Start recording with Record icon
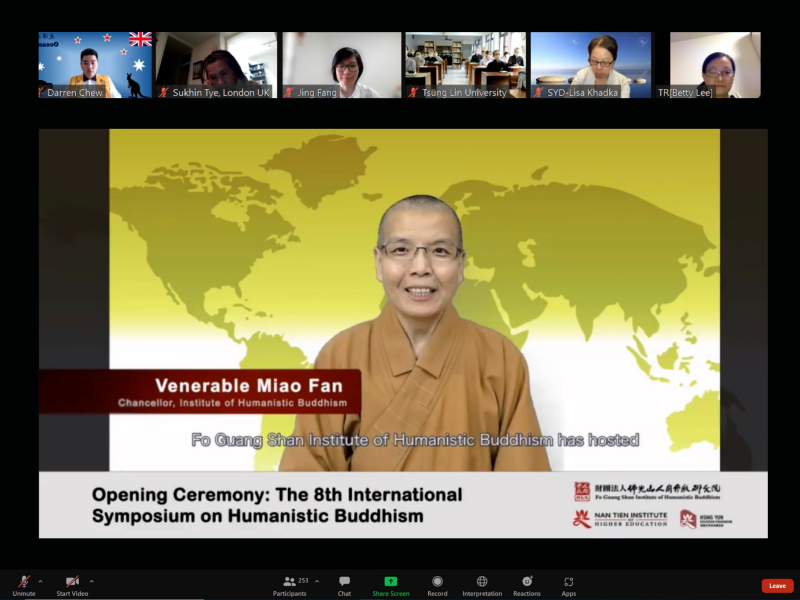 coord(437,581)
